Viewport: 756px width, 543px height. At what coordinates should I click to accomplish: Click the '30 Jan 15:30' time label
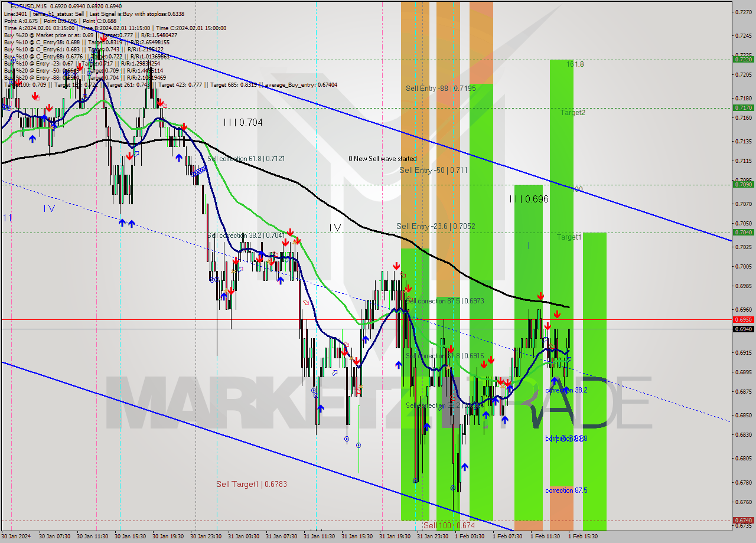pos(132,537)
